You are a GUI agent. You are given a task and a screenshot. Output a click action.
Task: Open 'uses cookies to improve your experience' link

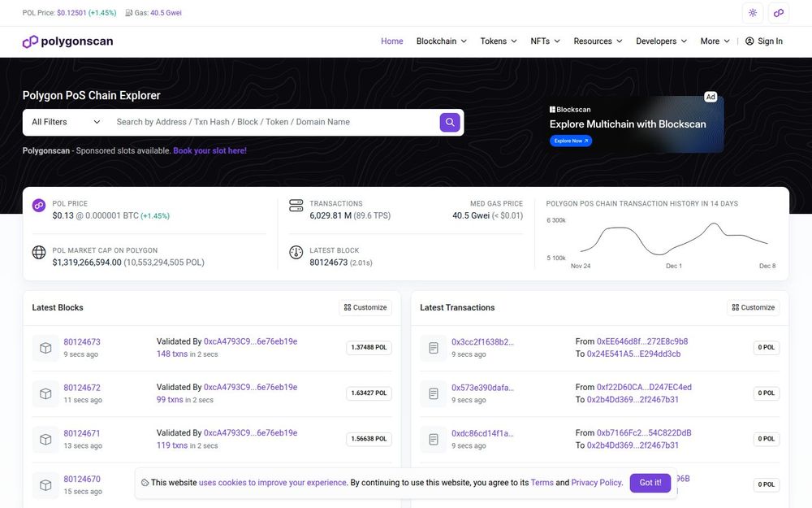point(273,483)
